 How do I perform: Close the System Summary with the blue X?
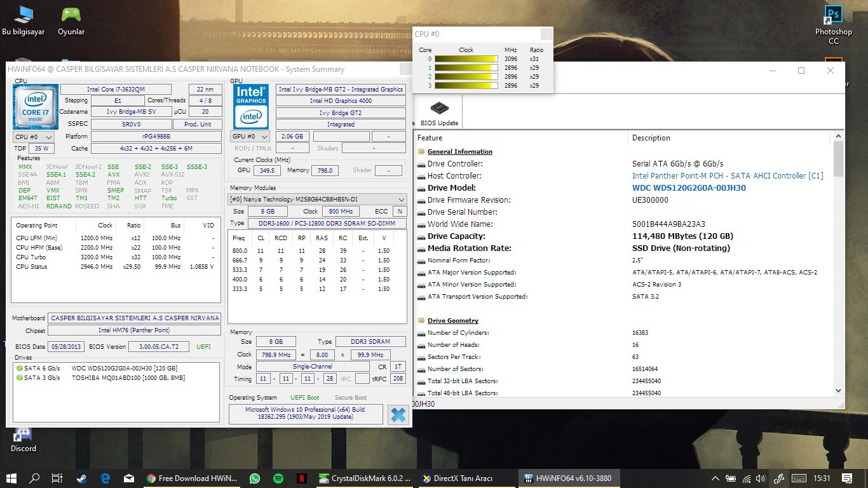pyautogui.click(x=398, y=415)
